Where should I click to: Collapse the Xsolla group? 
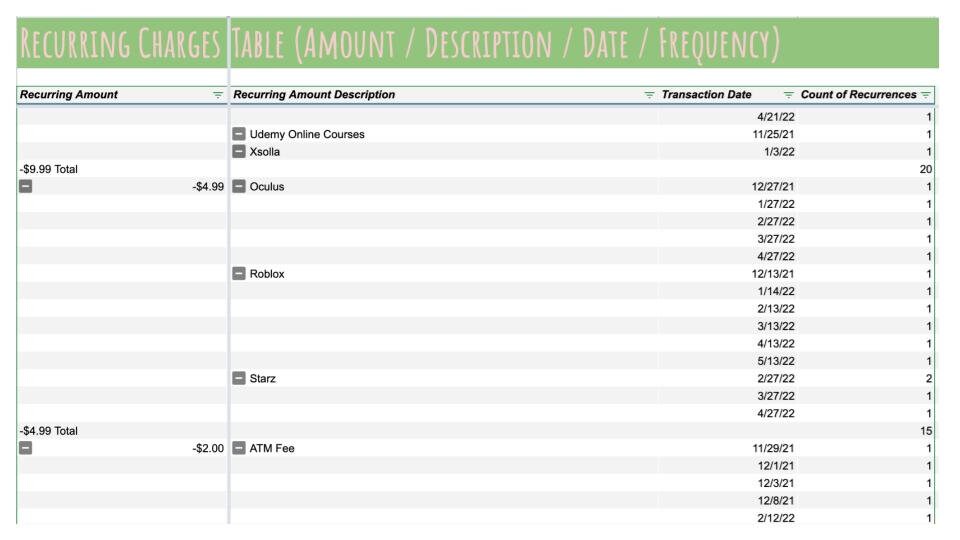239,152
